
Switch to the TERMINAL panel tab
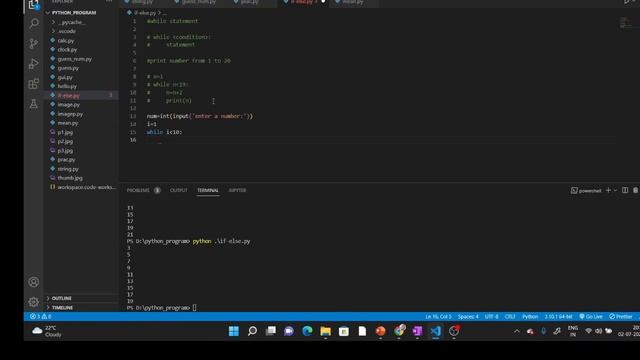coord(208,190)
